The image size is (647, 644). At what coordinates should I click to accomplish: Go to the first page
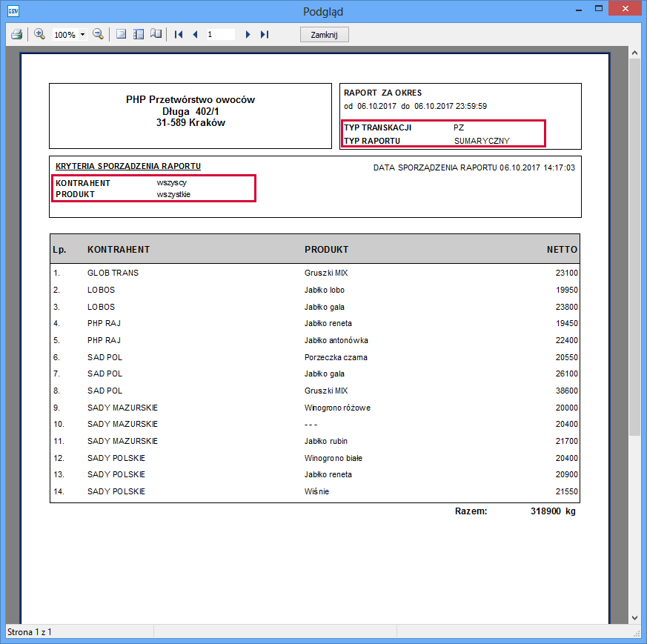(x=179, y=34)
